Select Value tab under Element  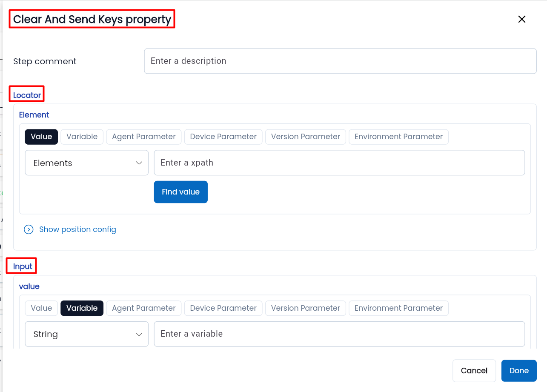tap(41, 137)
